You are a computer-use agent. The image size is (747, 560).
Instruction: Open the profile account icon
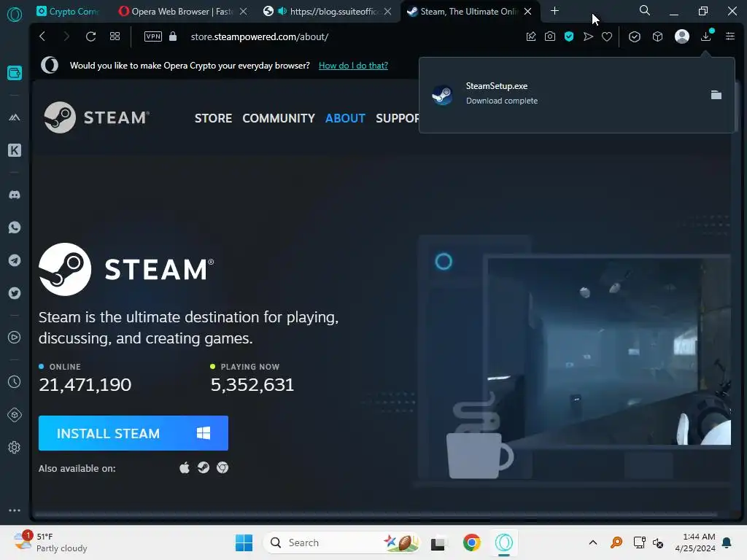pos(682,36)
